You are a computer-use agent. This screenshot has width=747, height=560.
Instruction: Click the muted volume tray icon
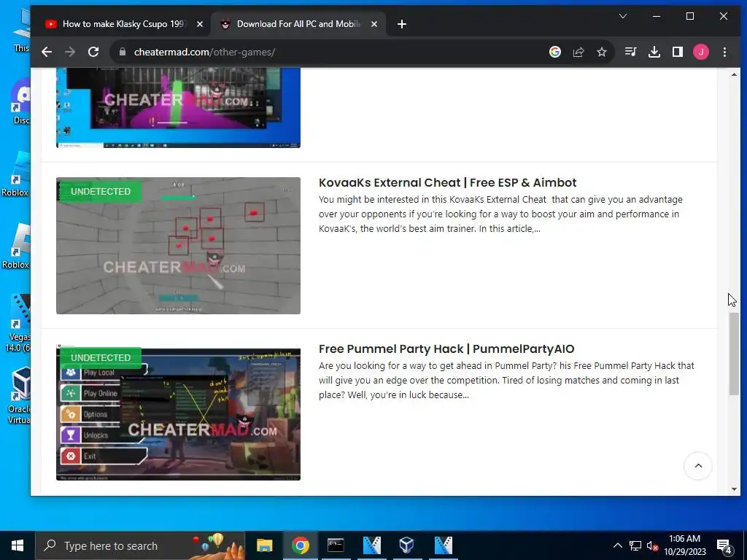(652, 545)
